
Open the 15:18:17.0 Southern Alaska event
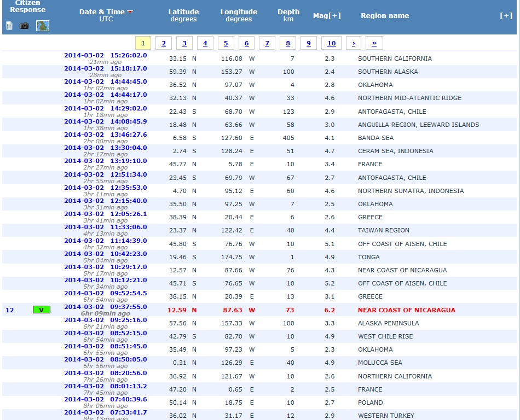click(106, 68)
